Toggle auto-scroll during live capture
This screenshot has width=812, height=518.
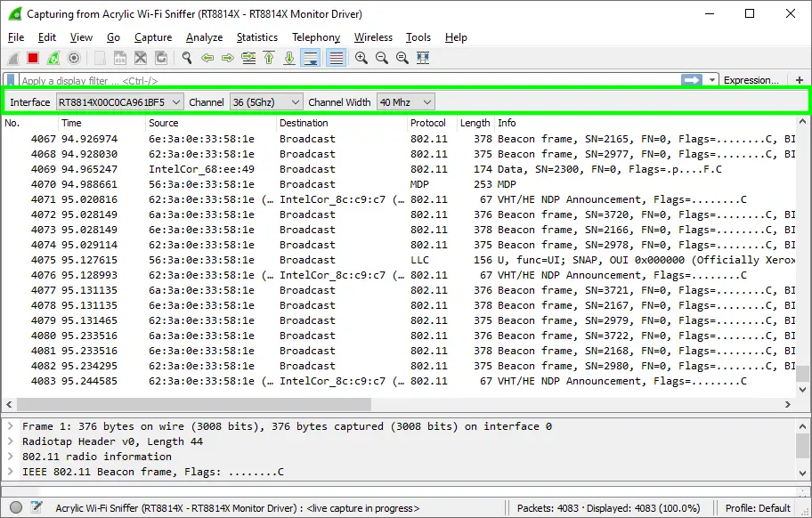[311, 58]
